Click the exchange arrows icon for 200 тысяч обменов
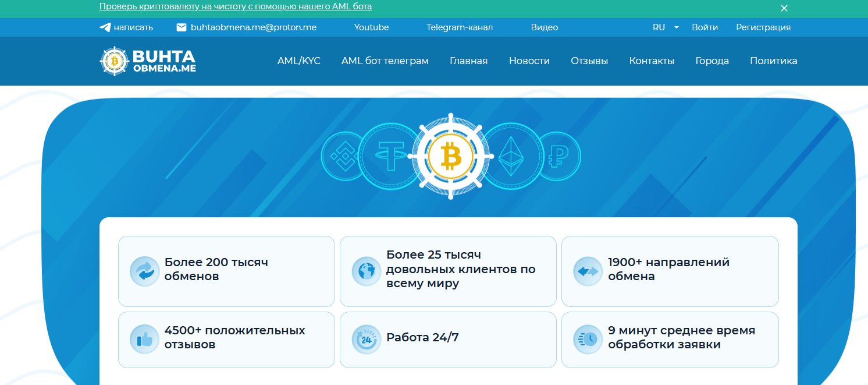Screen dimensions: 868x385 click(144, 271)
